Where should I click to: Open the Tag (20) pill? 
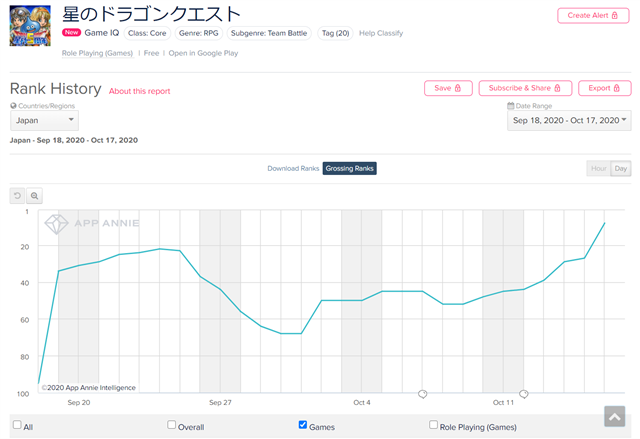[x=336, y=33]
